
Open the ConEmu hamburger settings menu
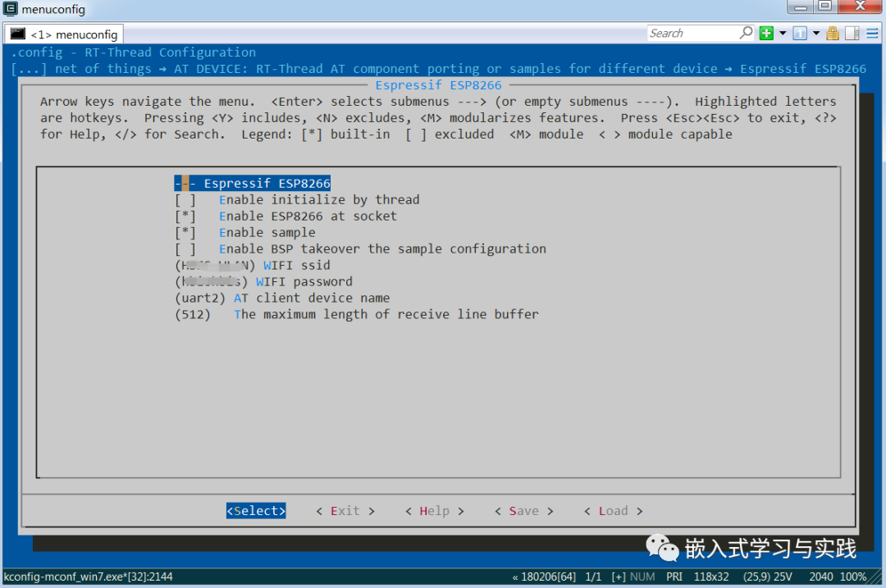(x=872, y=34)
